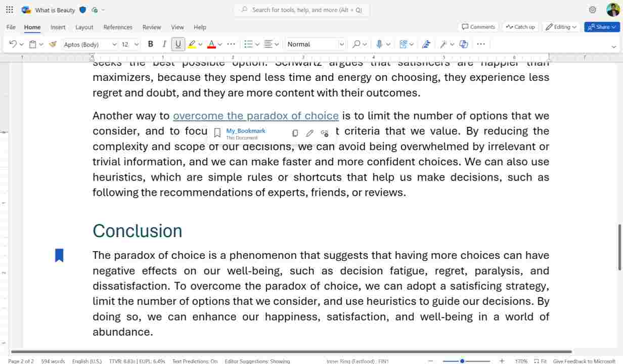
Task: Open the Comments pane
Action: (478, 27)
